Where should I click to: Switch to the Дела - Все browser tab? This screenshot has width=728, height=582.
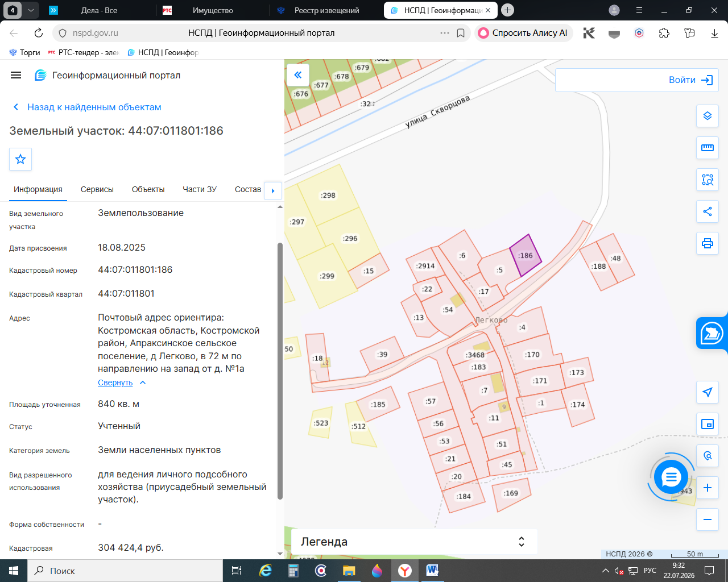99,10
